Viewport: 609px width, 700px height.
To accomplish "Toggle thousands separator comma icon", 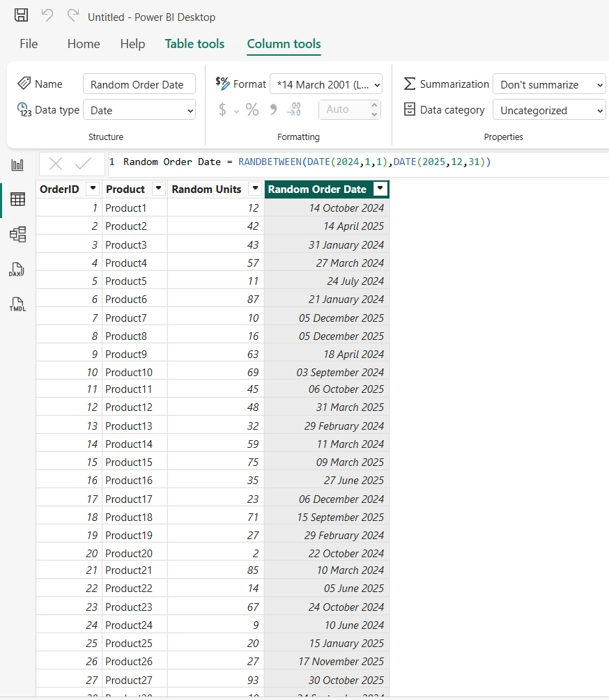I will (x=273, y=109).
